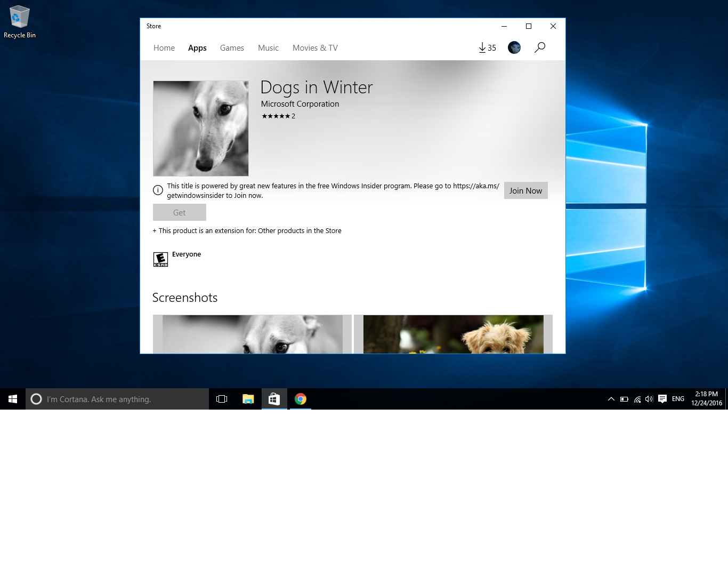Open the Action Center notifications icon

[662, 399]
